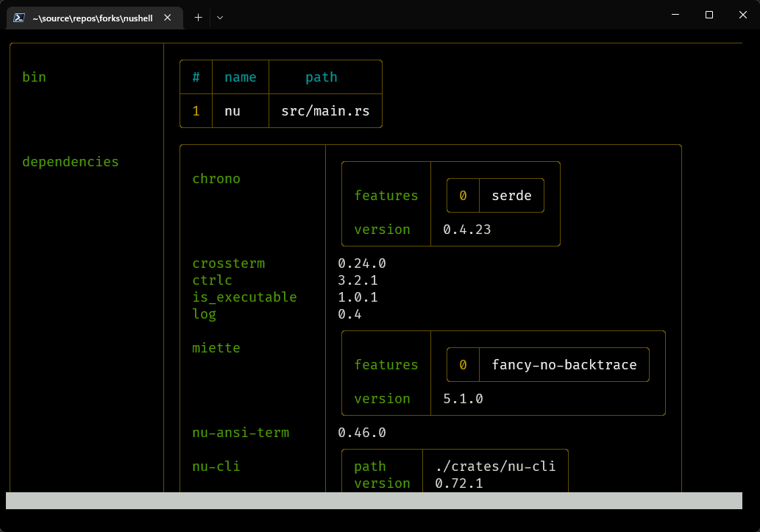Image resolution: width=760 pixels, height=532 pixels.
Task: Click the 'log' dependency name
Action: [204, 314]
